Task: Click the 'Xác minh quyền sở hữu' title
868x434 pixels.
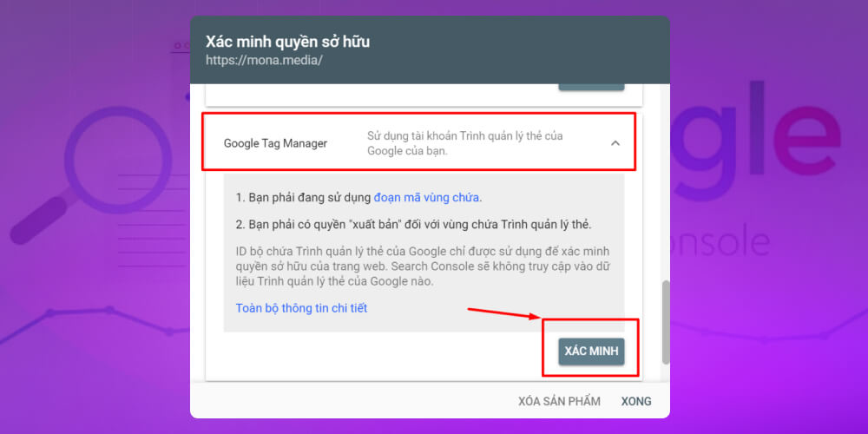Action: 288,42
